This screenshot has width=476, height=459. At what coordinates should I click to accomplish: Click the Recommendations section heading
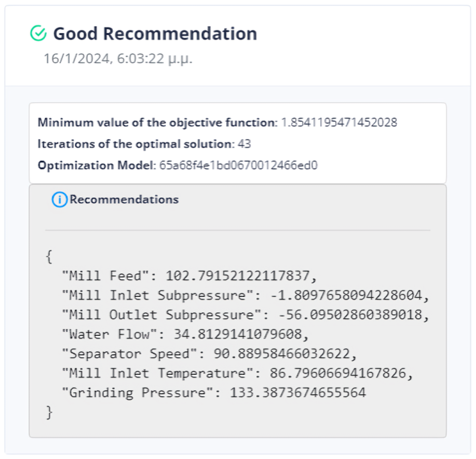(124, 200)
